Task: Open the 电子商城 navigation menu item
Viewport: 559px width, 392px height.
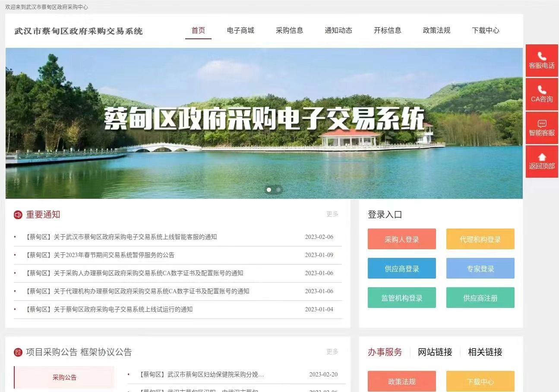Action: [240, 30]
